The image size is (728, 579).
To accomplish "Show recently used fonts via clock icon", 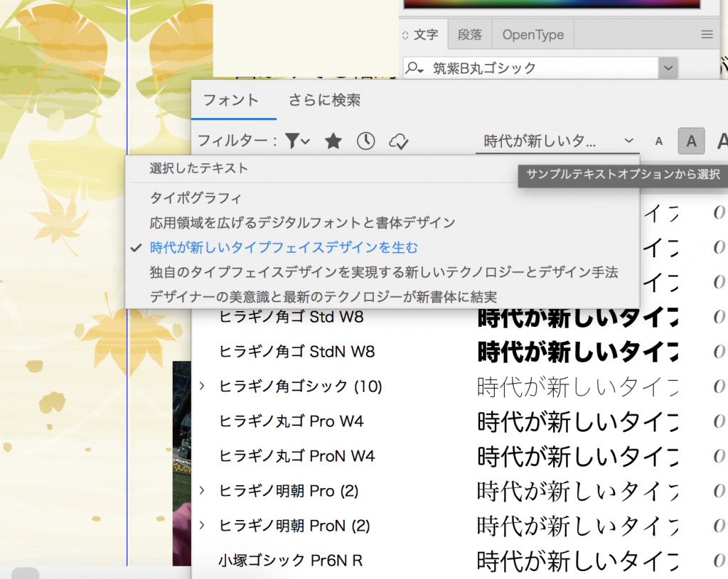I will [x=365, y=141].
